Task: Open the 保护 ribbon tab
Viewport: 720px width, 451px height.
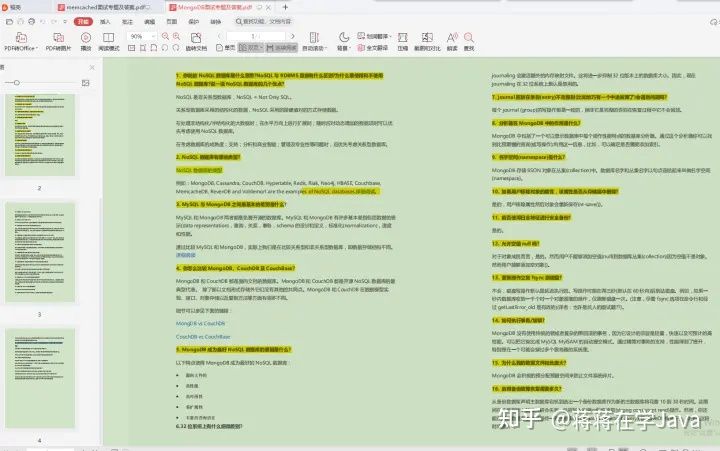Action: 194,22
